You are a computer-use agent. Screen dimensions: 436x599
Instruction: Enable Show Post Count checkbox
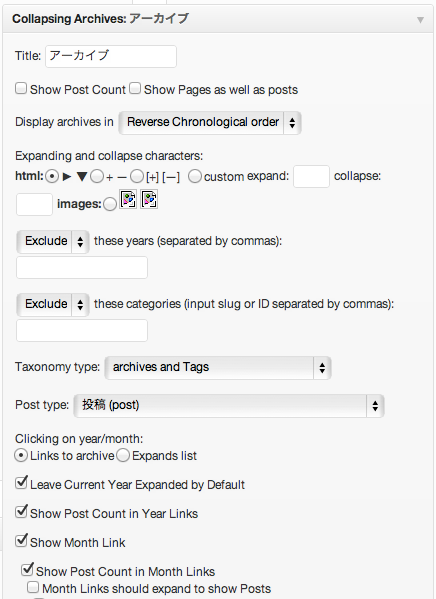point(21,89)
